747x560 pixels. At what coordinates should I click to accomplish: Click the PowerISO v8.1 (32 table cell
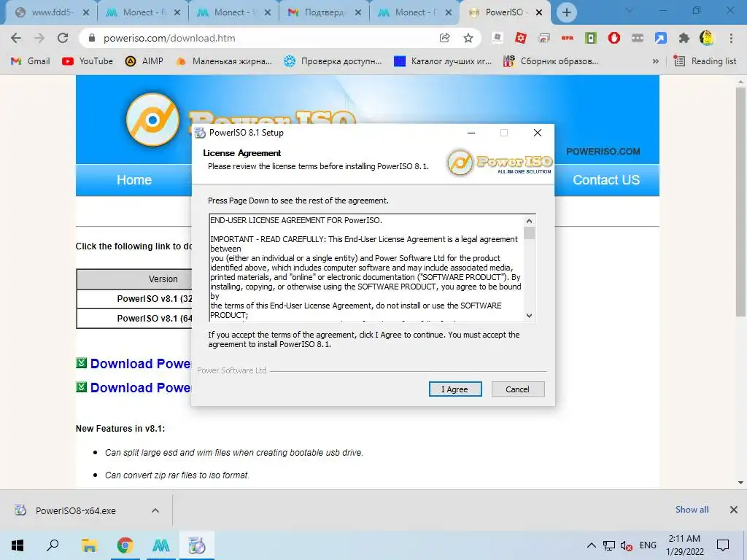coord(134,298)
